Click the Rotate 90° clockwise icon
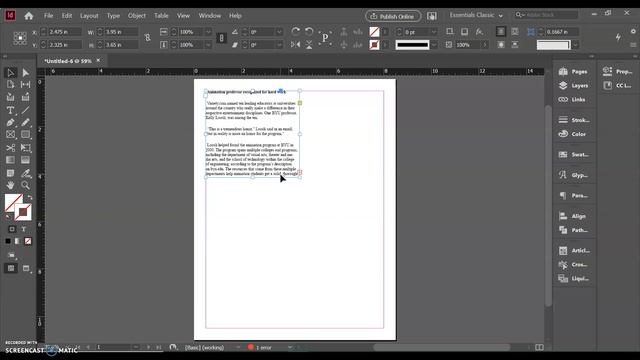Screen dimensions: 640x360 coord(296,31)
